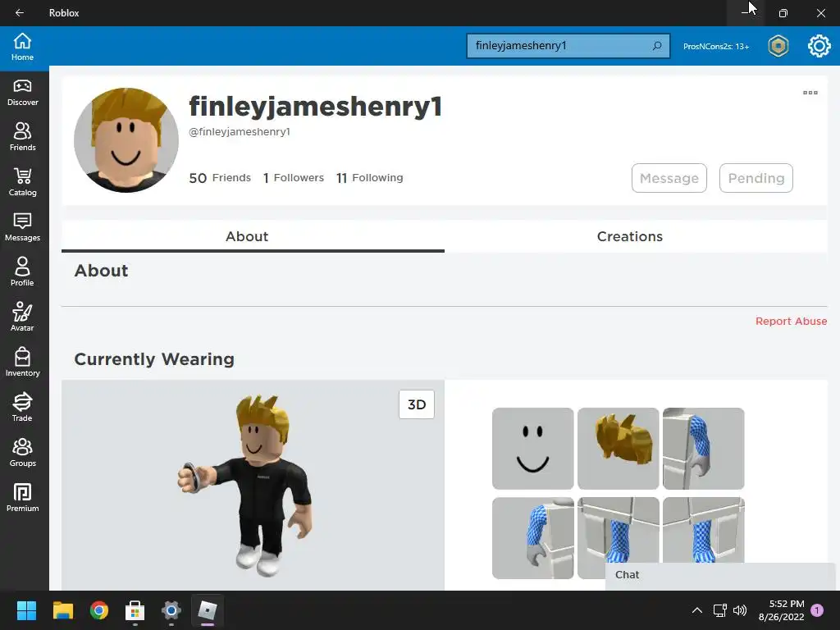Open the volume speaker tray icon

[740, 610]
